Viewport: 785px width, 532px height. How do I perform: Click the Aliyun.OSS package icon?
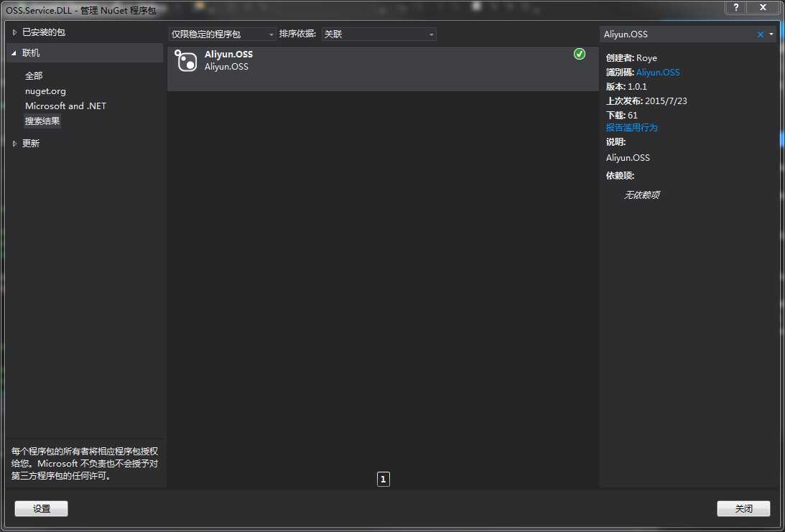[186, 60]
